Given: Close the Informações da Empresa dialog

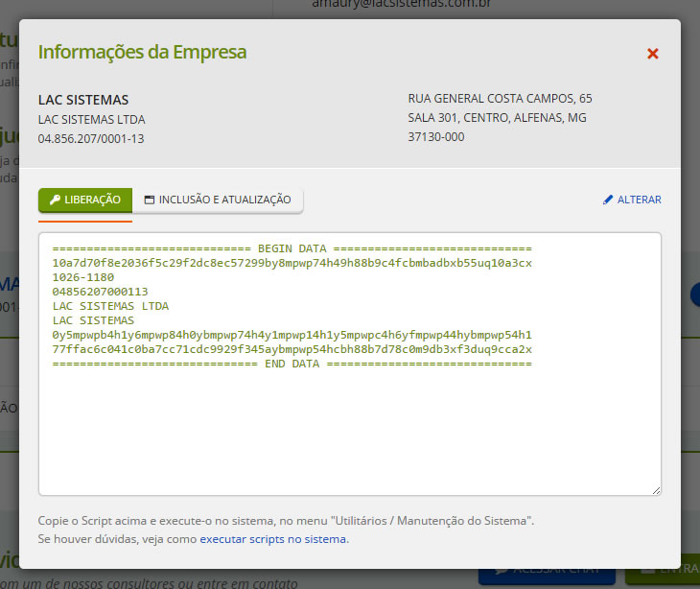Looking at the screenshot, I should pyautogui.click(x=653, y=54).
